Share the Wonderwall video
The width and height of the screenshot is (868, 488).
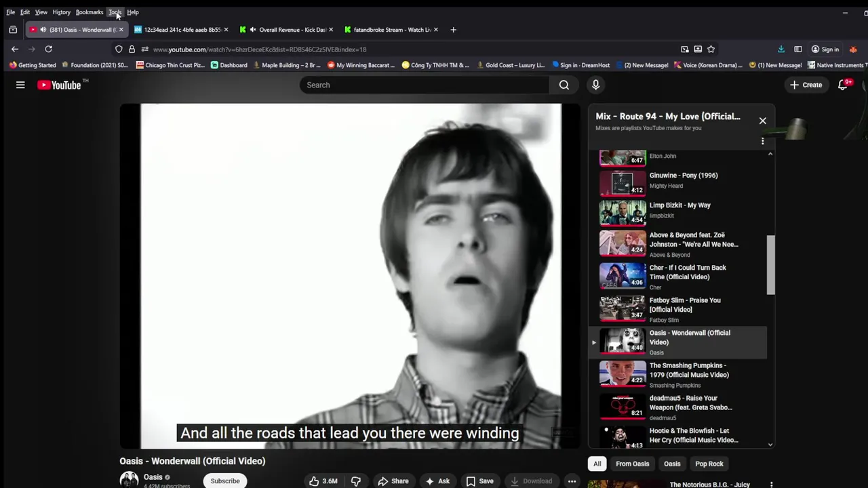pyautogui.click(x=393, y=481)
